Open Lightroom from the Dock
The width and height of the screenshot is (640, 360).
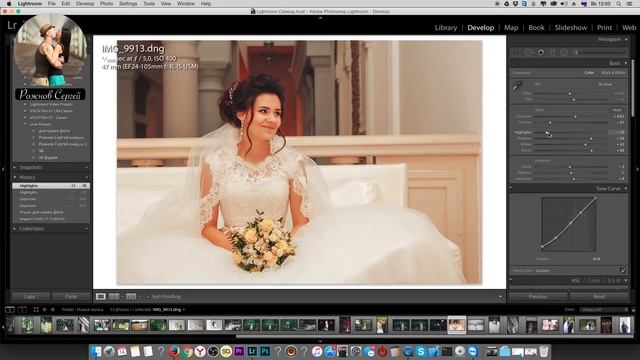(x=252, y=351)
